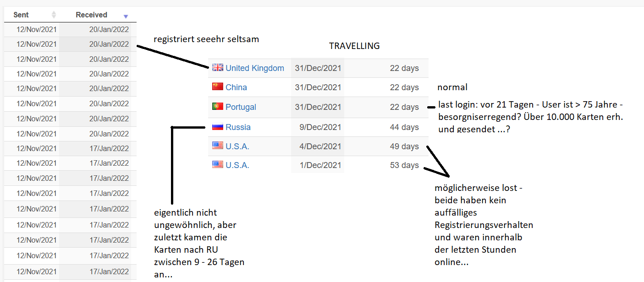Viewport: 644px width, 282px height.
Task: Click the U.S.A. flag in the 49 days row
Action: pos(218,146)
